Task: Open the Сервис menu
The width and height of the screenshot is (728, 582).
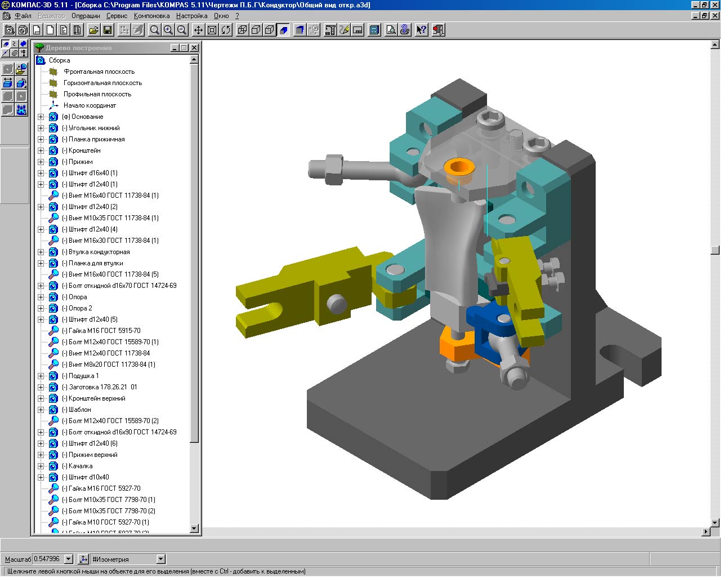Action: click(117, 16)
